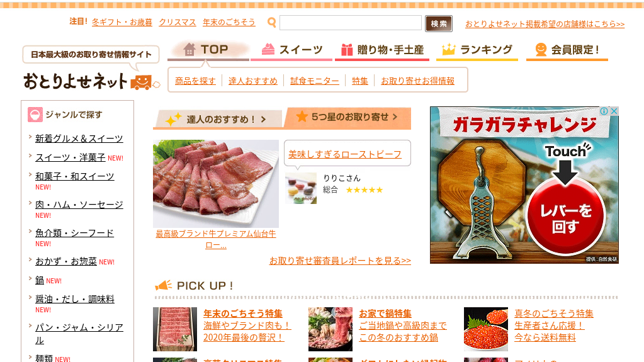Click the house icon on TOP tab
The width and height of the screenshot is (644, 362).
189,49
